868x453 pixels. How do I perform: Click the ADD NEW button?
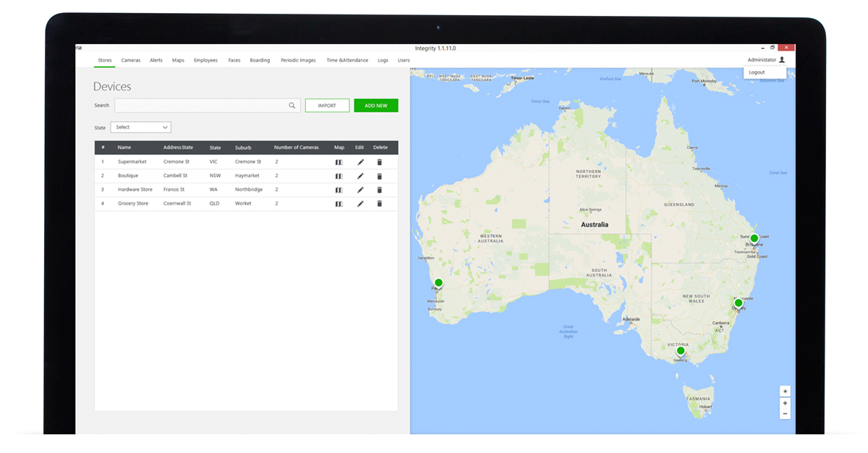(375, 106)
